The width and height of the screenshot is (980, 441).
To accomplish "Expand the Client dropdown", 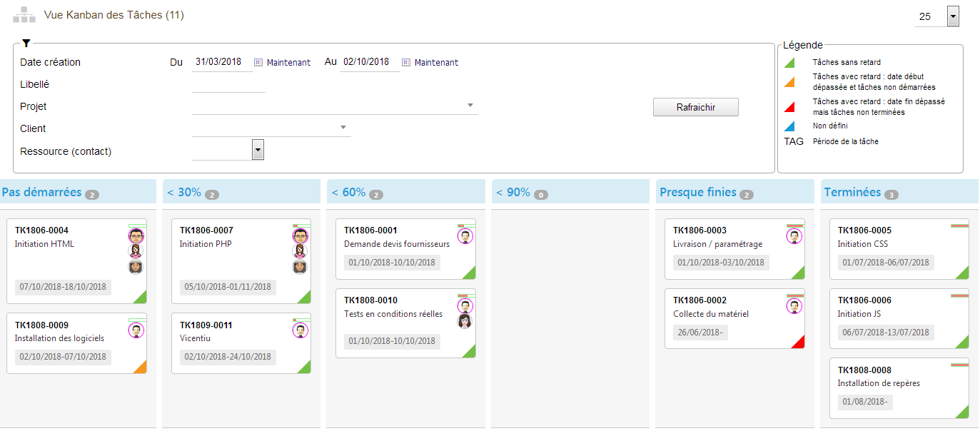I will coord(343,128).
